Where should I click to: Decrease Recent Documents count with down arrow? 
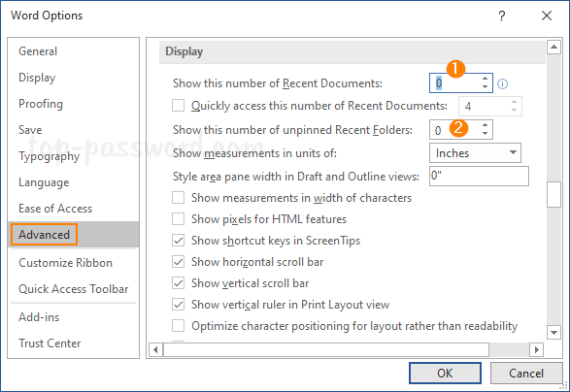(x=485, y=87)
